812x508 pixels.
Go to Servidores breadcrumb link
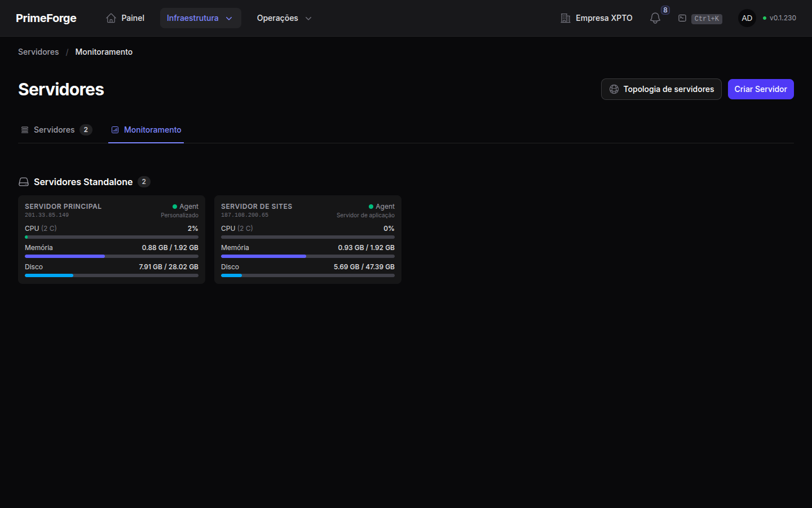(38, 52)
